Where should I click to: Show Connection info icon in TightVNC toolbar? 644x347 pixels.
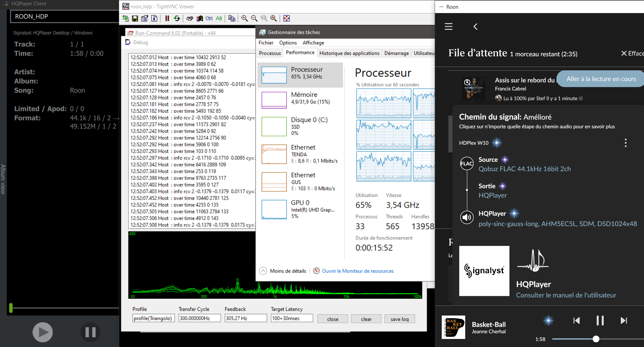click(x=154, y=18)
